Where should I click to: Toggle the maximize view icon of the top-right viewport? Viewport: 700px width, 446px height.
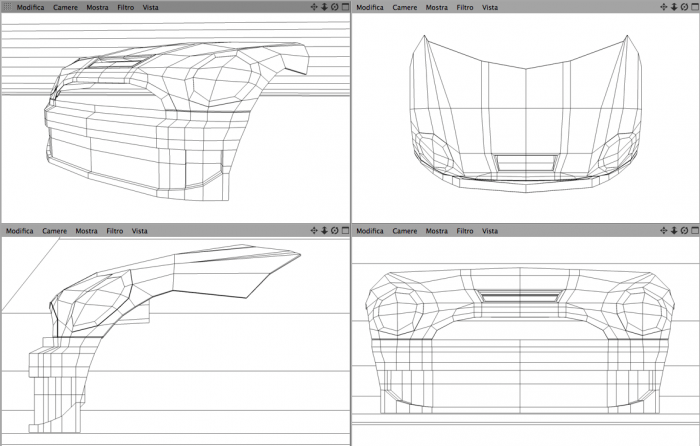pyautogui.click(x=695, y=7)
